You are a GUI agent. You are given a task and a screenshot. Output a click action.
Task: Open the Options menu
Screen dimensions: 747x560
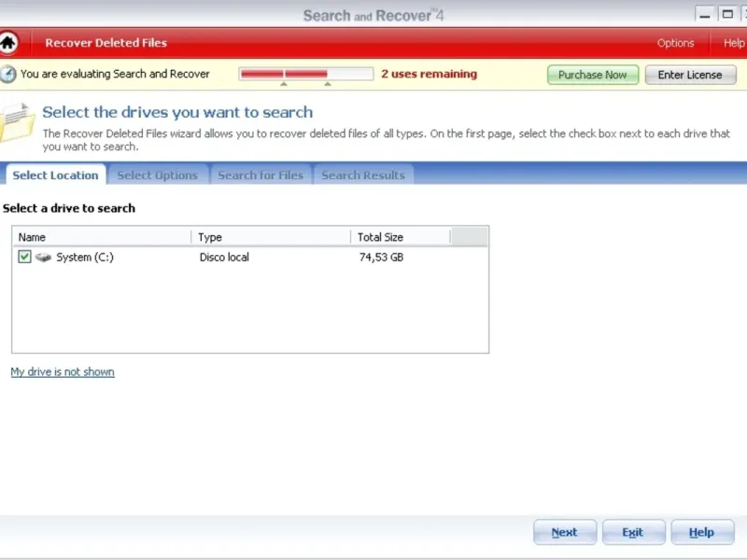point(675,43)
